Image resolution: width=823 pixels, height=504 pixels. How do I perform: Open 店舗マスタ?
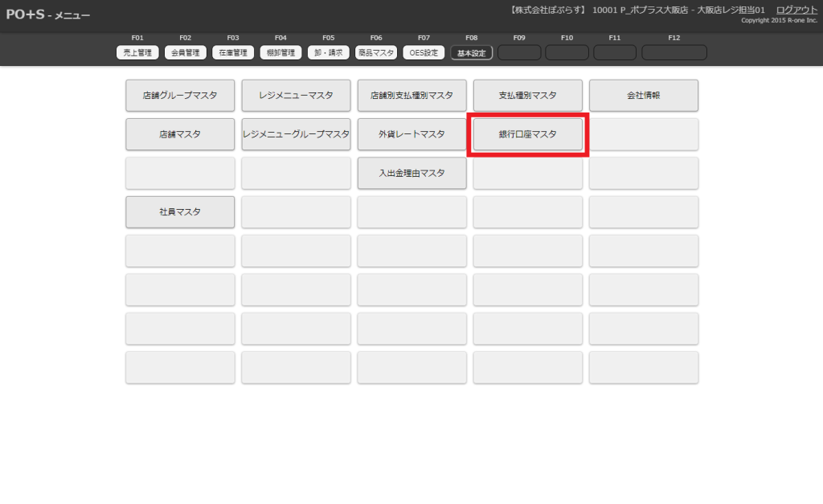pyautogui.click(x=180, y=134)
